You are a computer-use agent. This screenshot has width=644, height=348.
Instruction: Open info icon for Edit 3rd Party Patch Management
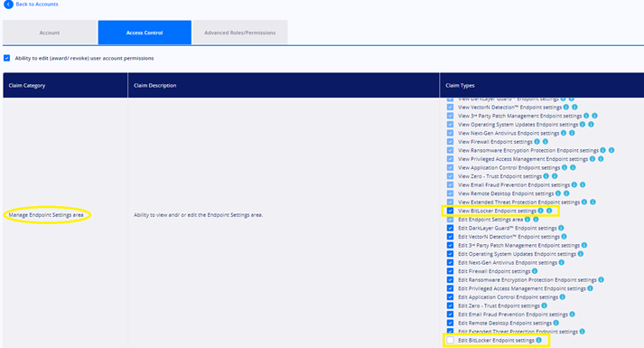(584, 245)
